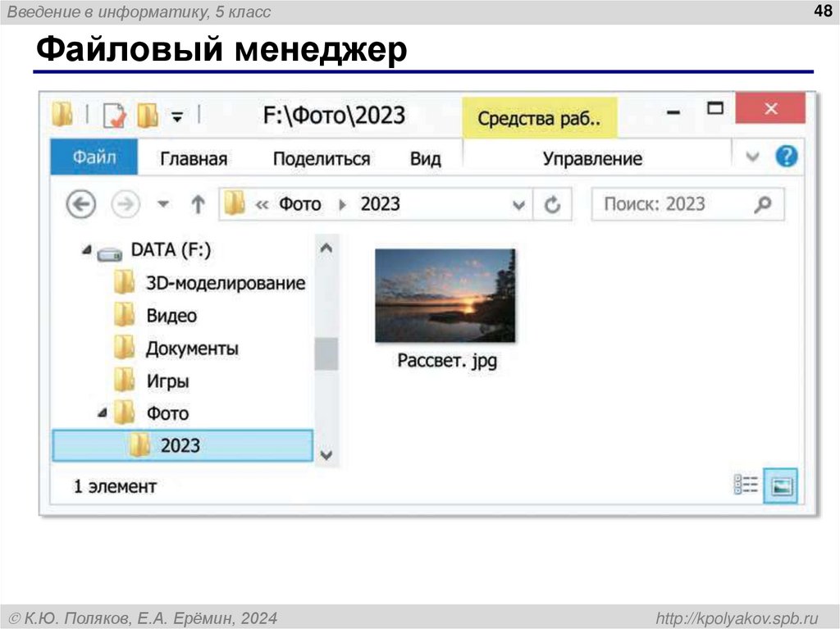This screenshot has width=840, height=629.
Task: Click the properties icon in the quick access toolbar
Action: (x=112, y=116)
